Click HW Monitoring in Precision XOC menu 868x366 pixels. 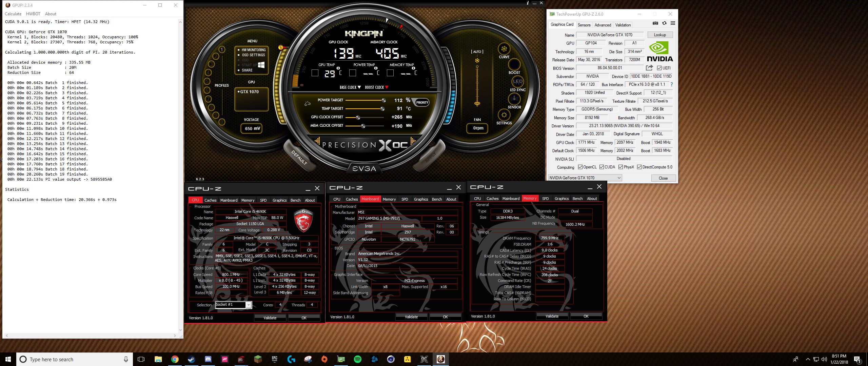pos(253,50)
